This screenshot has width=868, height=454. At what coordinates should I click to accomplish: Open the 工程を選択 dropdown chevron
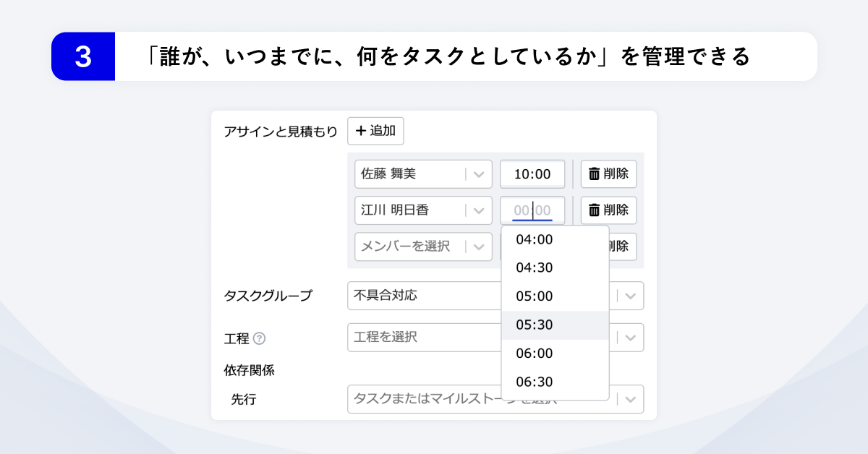(x=630, y=338)
